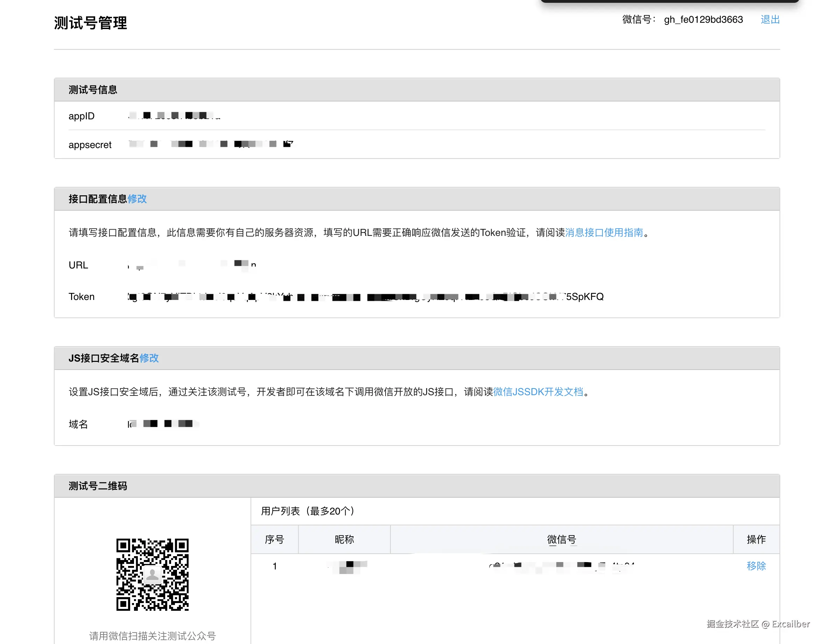The width and height of the screenshot is (825, 644).
Task: Open the 消息接口使用指南 link
Action: (604, 232)
